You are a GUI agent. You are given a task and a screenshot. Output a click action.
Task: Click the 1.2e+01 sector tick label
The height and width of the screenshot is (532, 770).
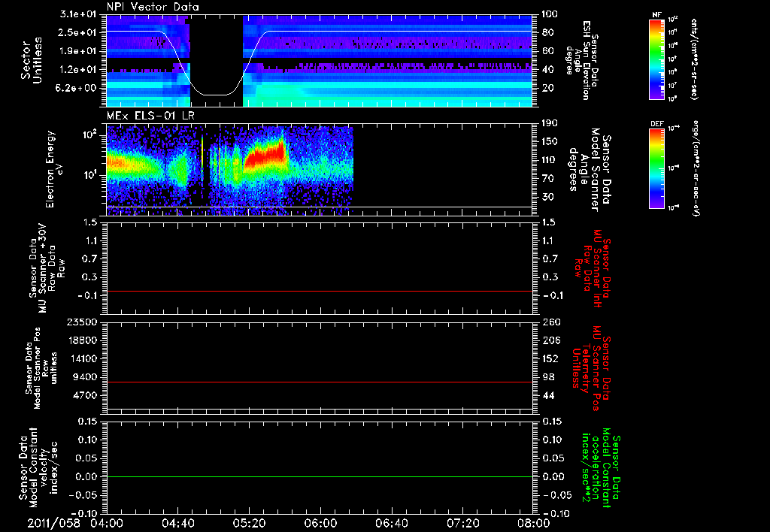[x=78, y=70]
